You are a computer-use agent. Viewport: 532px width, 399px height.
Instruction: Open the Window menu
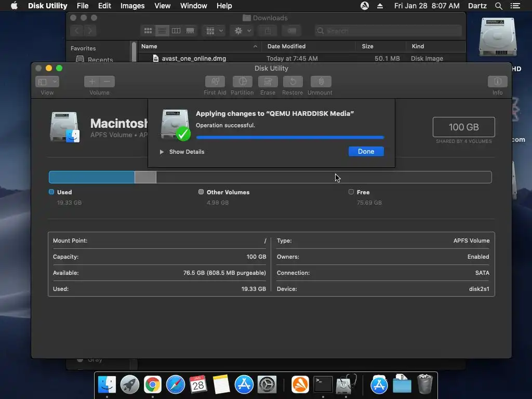click(x=193, y=6)
